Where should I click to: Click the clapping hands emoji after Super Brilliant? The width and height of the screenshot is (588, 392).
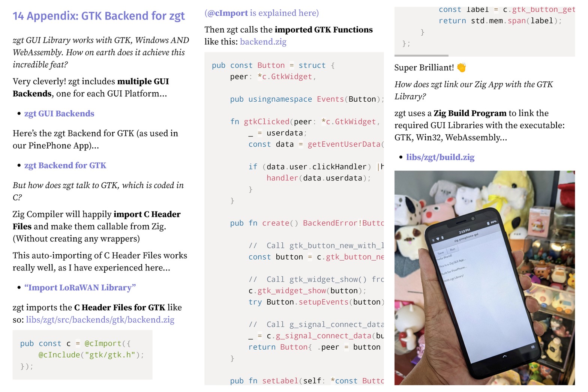click(x=461, y=68)
